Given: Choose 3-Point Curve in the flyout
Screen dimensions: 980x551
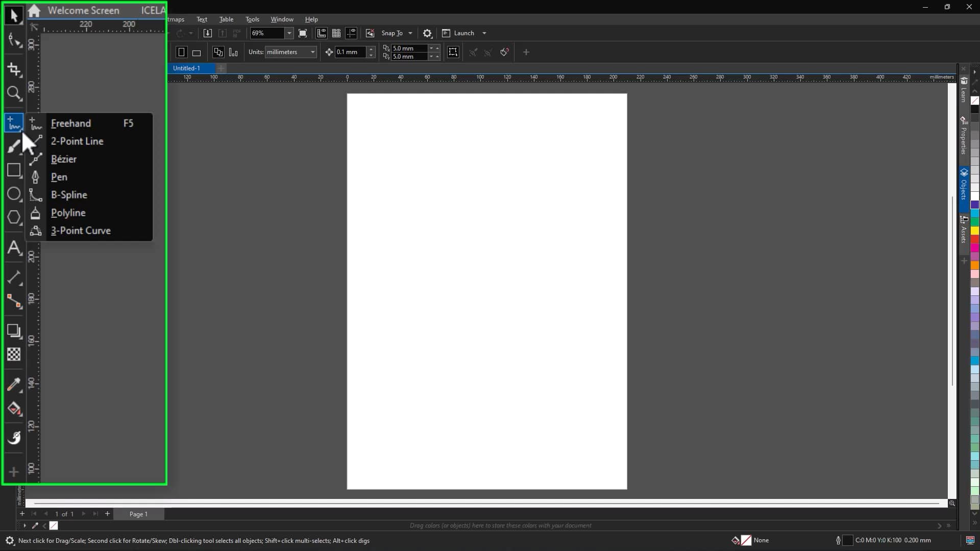Looking at the screenshot, I should coord(80,231).
